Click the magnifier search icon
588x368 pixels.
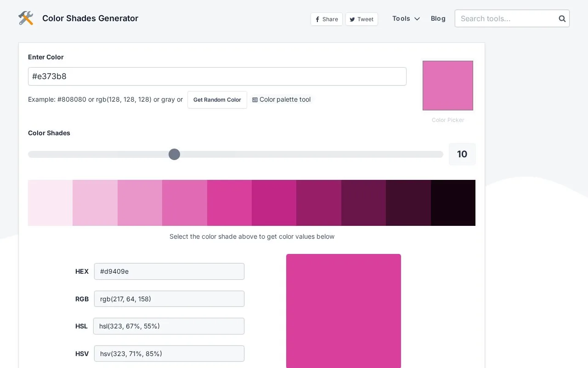click(x=562, y=19)
